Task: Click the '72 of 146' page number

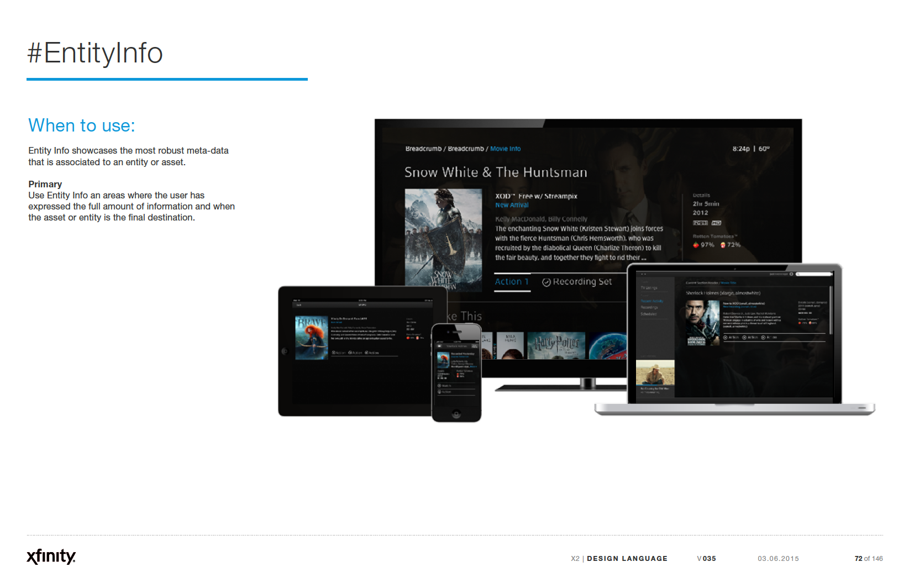Action: 869,559
